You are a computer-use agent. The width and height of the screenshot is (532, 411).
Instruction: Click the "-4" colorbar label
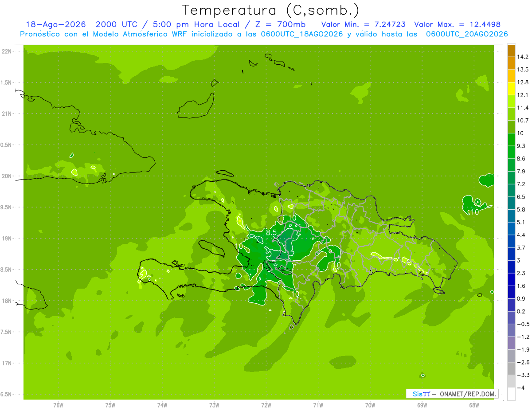pos(520,388)
